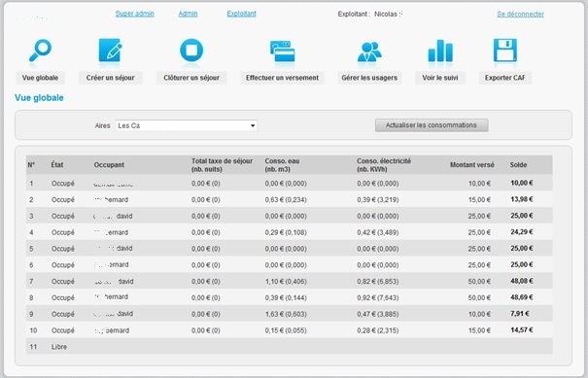Click the Conso. électricité column header
The image size is (588, 378).
pyautogui.click(x=384, y=165)
